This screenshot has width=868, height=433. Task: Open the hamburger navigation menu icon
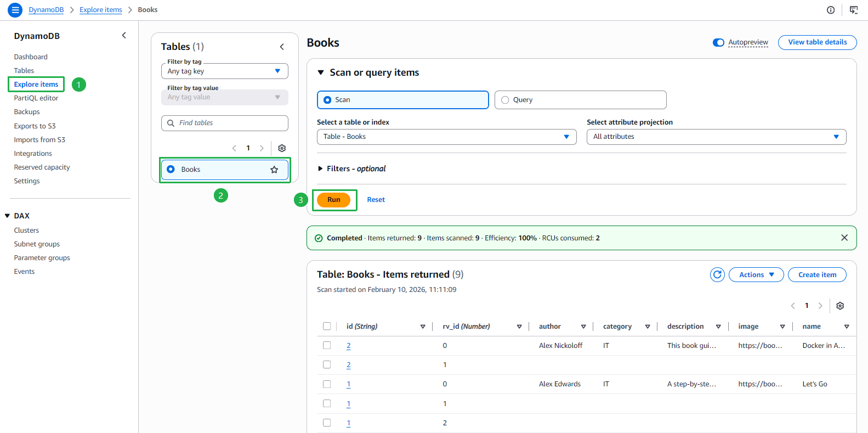(x=15, y=10)
